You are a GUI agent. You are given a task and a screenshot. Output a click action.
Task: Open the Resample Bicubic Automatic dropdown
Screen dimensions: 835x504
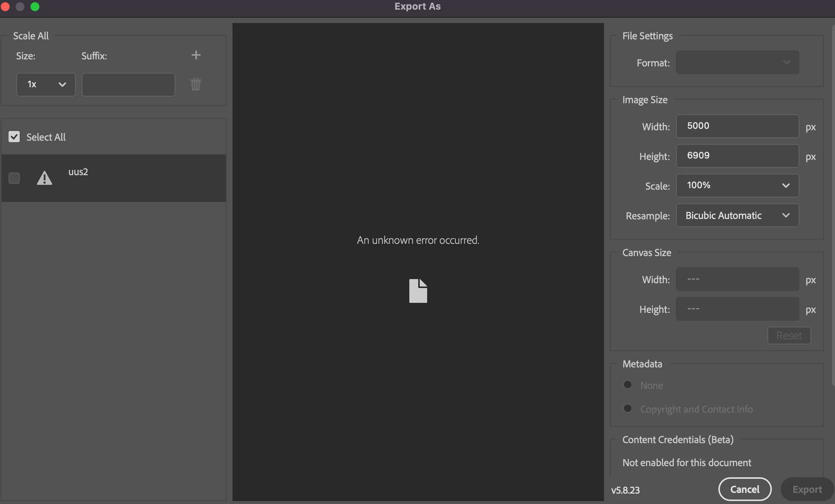(737, 216)
